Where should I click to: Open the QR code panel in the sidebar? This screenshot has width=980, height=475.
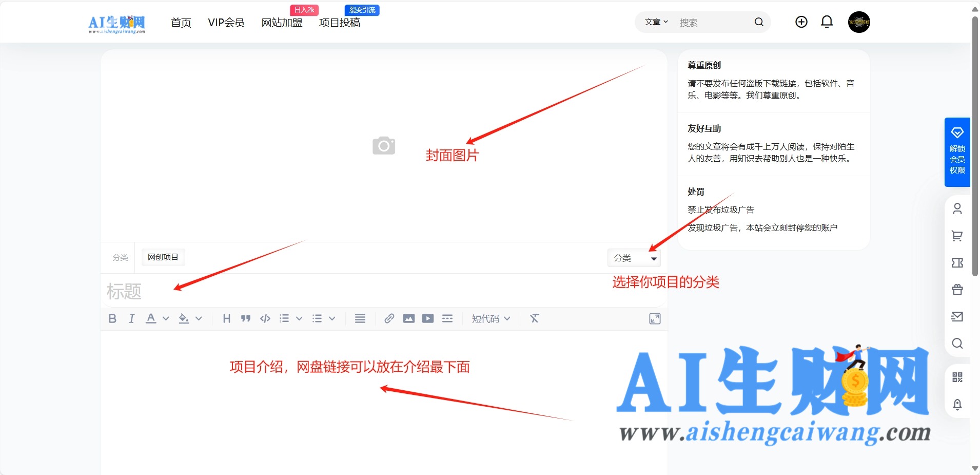click(957, 377)
